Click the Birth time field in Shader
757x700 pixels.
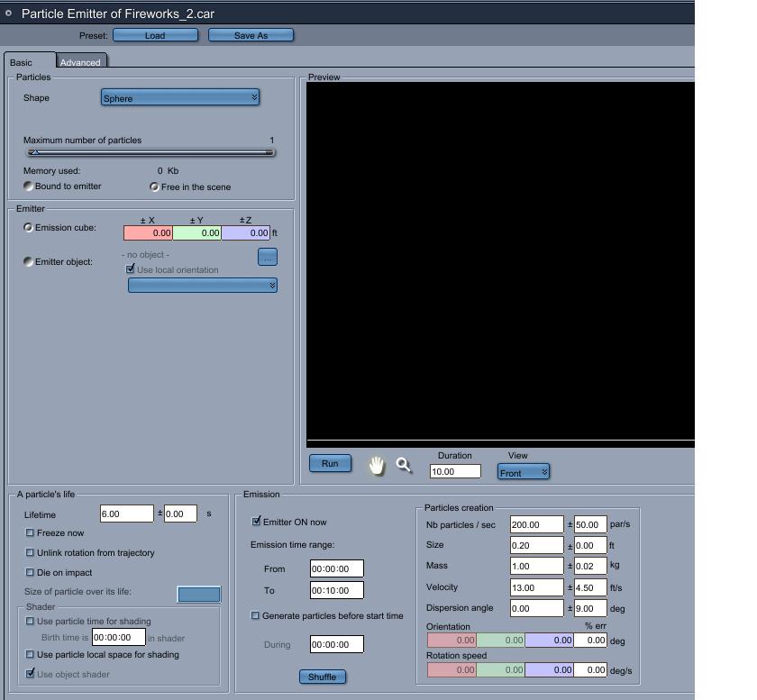point(119,637)
